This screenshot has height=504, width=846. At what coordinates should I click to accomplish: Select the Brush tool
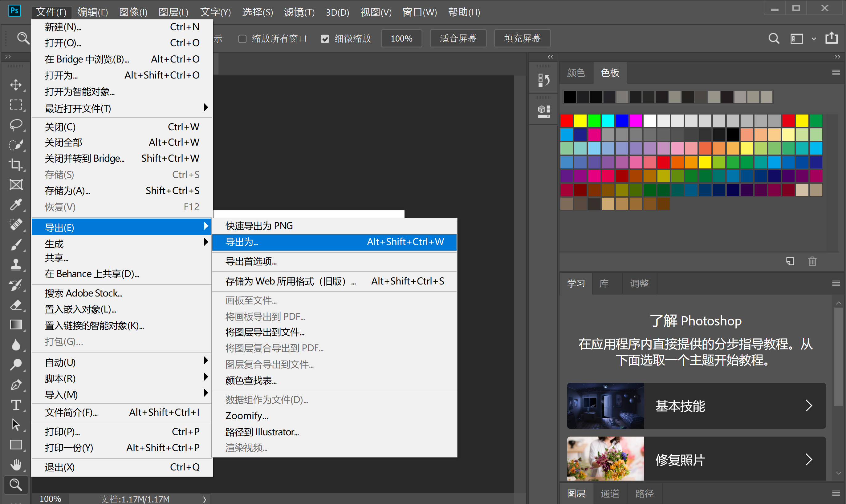tap(16, 244)
